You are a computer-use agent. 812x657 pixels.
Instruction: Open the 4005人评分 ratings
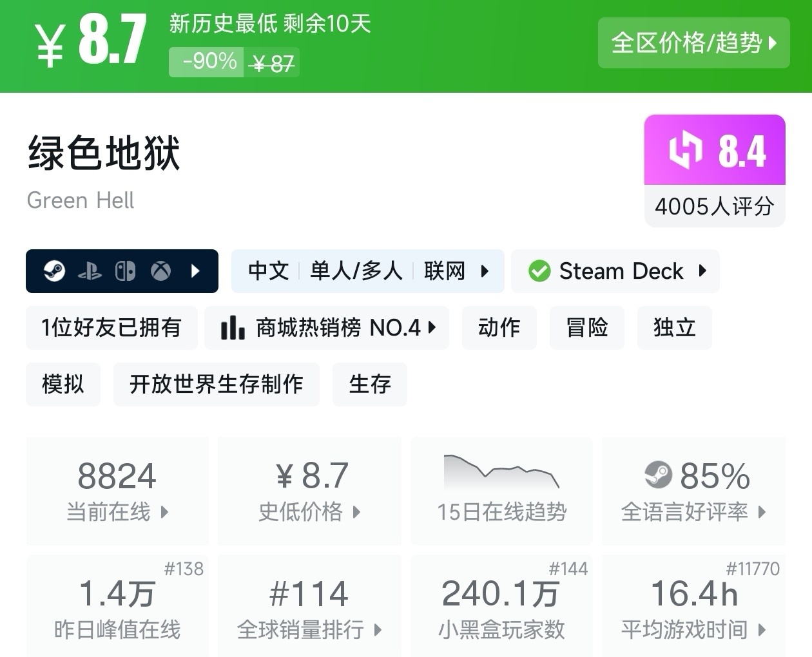714,206
